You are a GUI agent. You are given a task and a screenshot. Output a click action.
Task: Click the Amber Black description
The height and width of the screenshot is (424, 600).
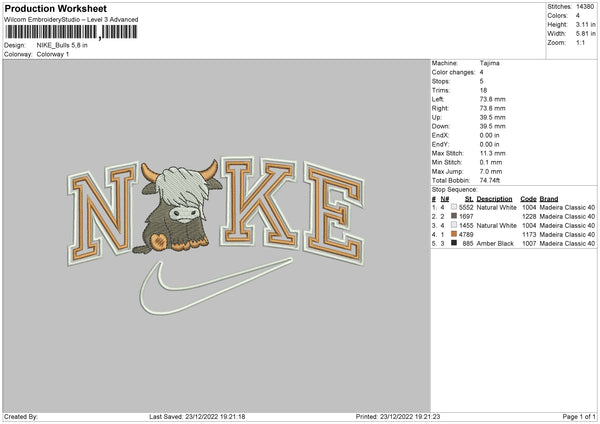[x=495, y=243]
